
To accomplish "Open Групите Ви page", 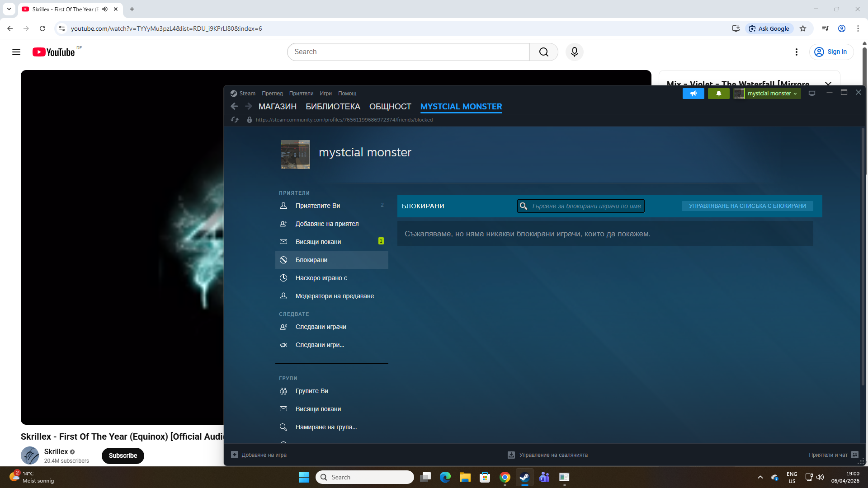I will point(331,391).
